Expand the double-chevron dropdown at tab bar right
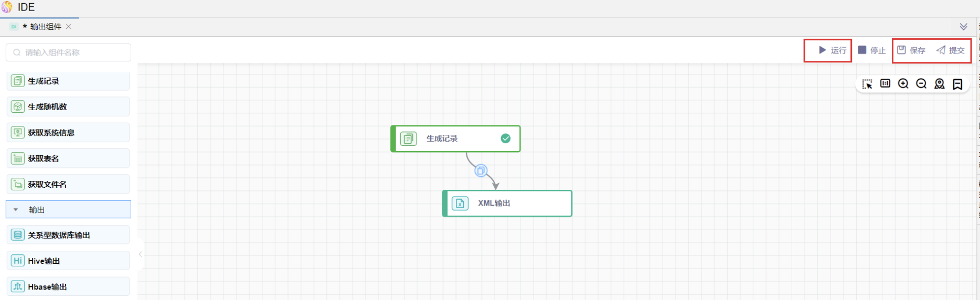This screenshot has height=300, width=980. pos(963,27)
